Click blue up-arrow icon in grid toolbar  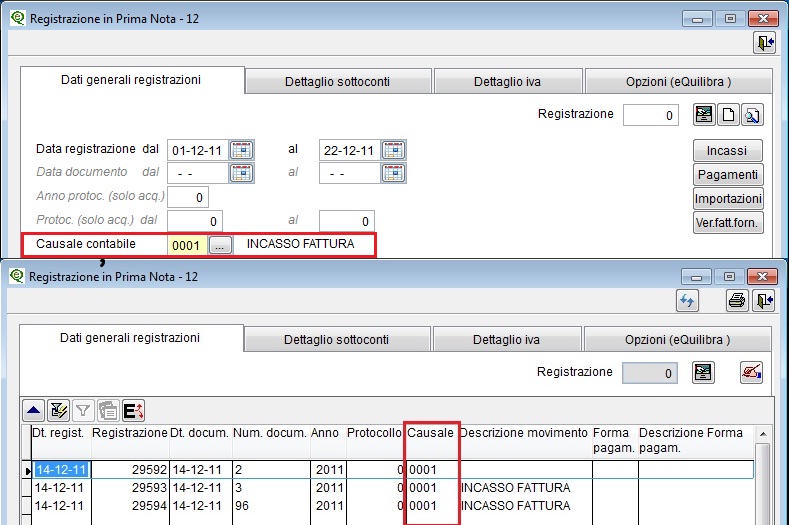point(34,411)
